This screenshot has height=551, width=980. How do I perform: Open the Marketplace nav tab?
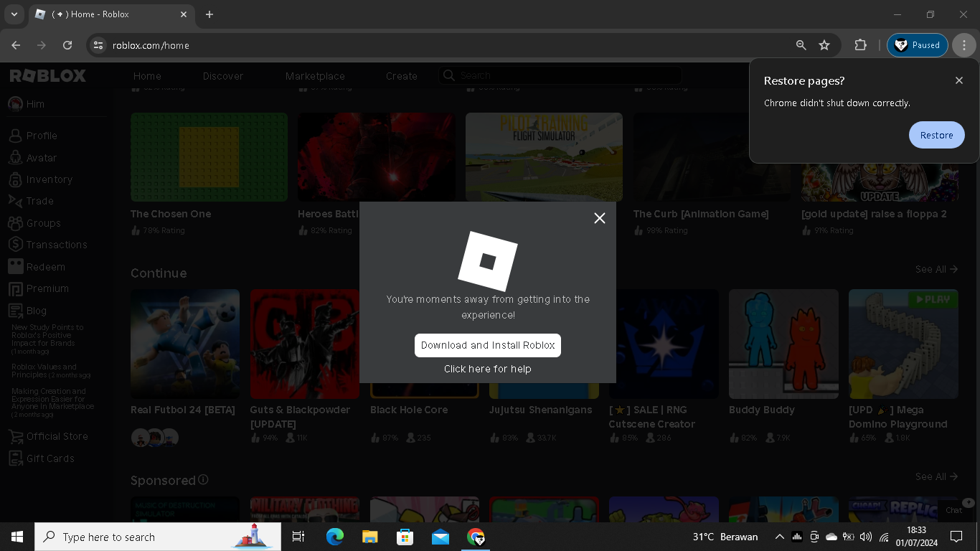click(x=315, y=76)
